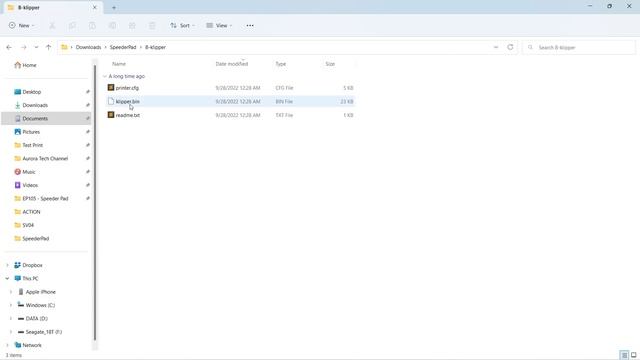Close the 8-klipper tab
Screen dimensions: 640x360
pos(95,7)
